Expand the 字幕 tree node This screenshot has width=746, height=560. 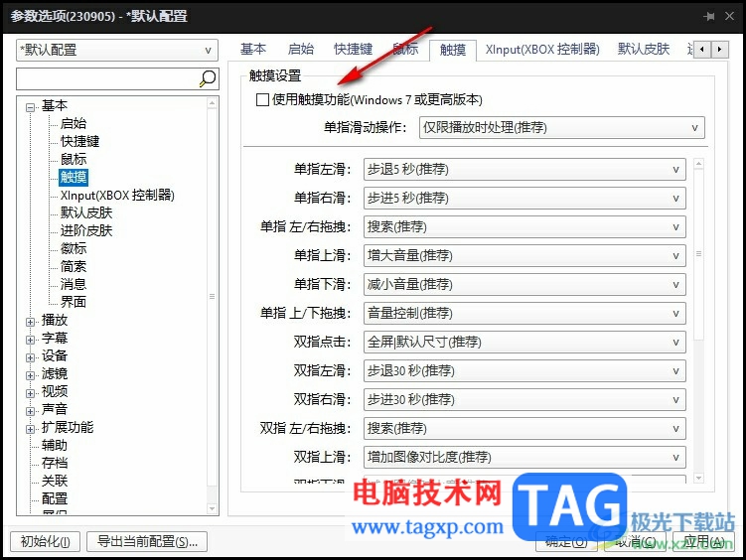31,340
